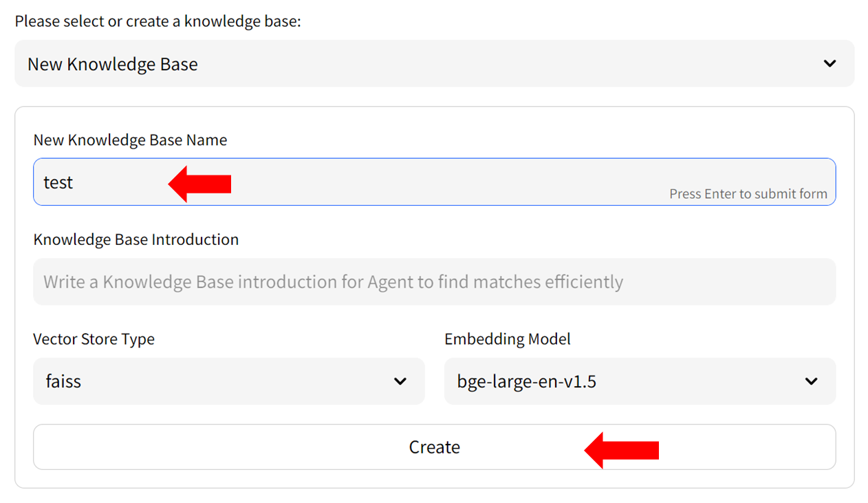The width and height of the screenshot is (868, 503).
Task: Click the red arrow pointing at the name field
Action: coord(200,184)
